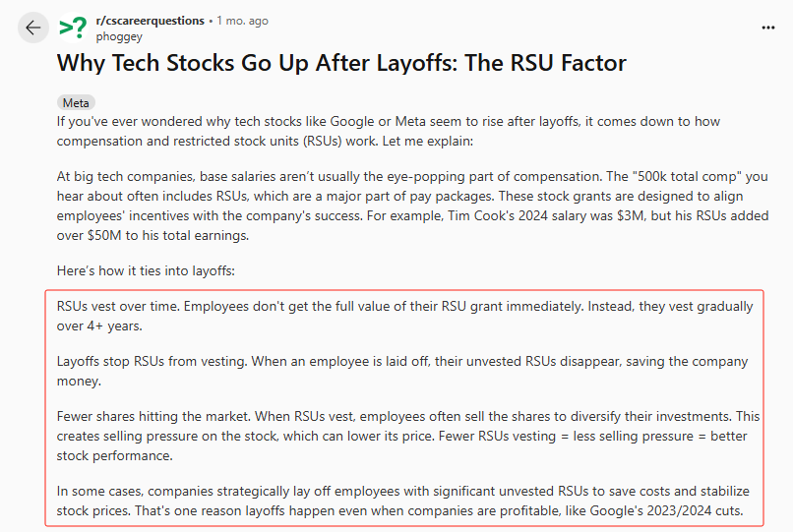Click the 'Fewer shares hitting the market' paragraph
Screen dimensions: 793x532
point(408,436)
